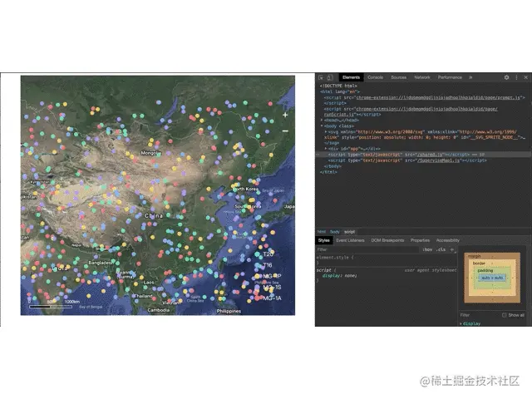This screenshot has height=399, width=532.
Task: Toggle the device toolbar icon
Action: (x=329, y=77)
